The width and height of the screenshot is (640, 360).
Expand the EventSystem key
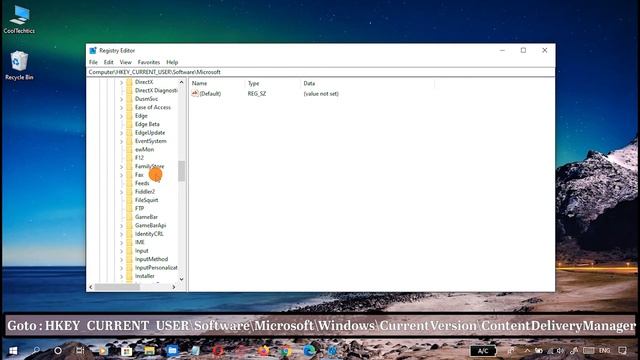(x=121, y=142)
